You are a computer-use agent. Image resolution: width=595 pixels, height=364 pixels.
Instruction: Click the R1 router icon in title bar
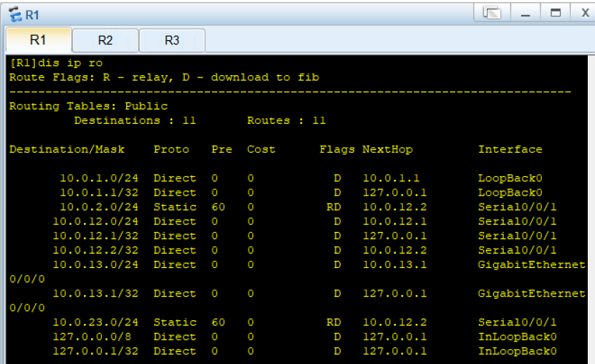tap(15, 14)
